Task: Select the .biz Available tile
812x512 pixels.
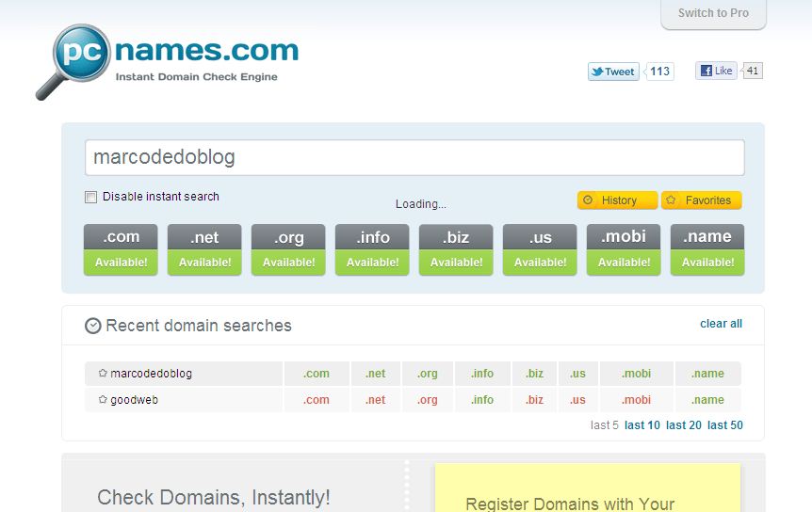Action: (x=456, y=249)
